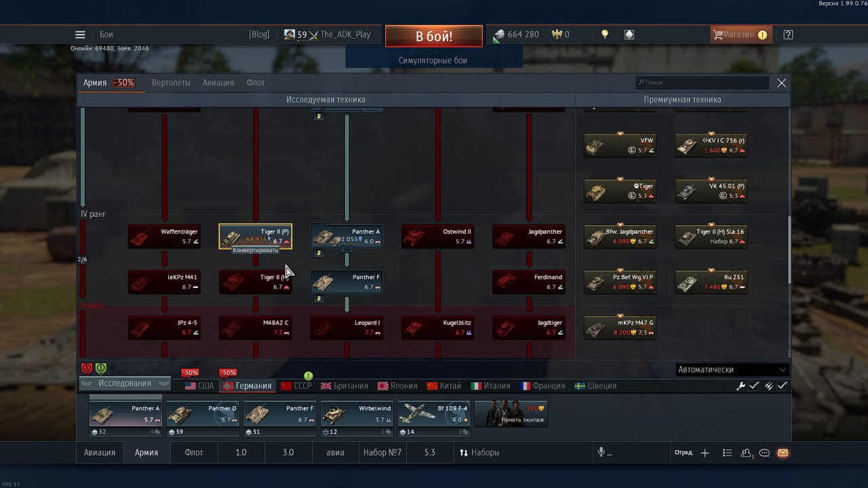Open the Автоматически dropdown

tap(732, 369)
